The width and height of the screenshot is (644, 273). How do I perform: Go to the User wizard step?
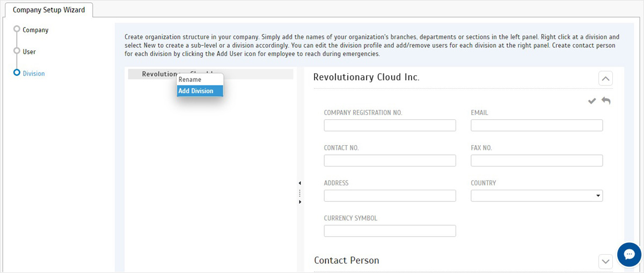pyautogui.click(x=30, y=52)
